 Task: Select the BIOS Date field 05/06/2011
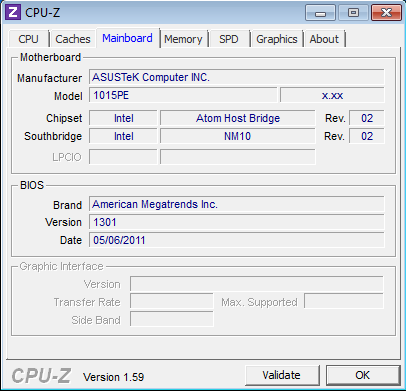click(237, 240)
